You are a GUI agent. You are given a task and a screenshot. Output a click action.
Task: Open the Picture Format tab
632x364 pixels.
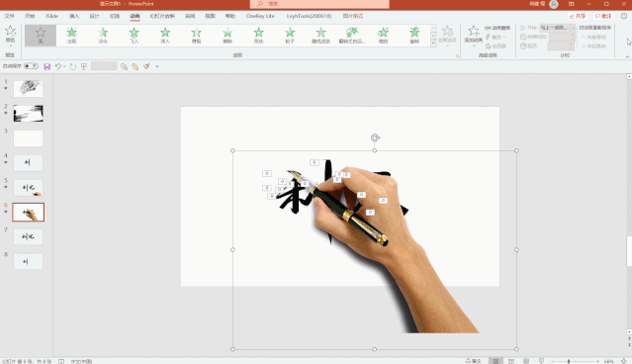[x=353, y=16]
